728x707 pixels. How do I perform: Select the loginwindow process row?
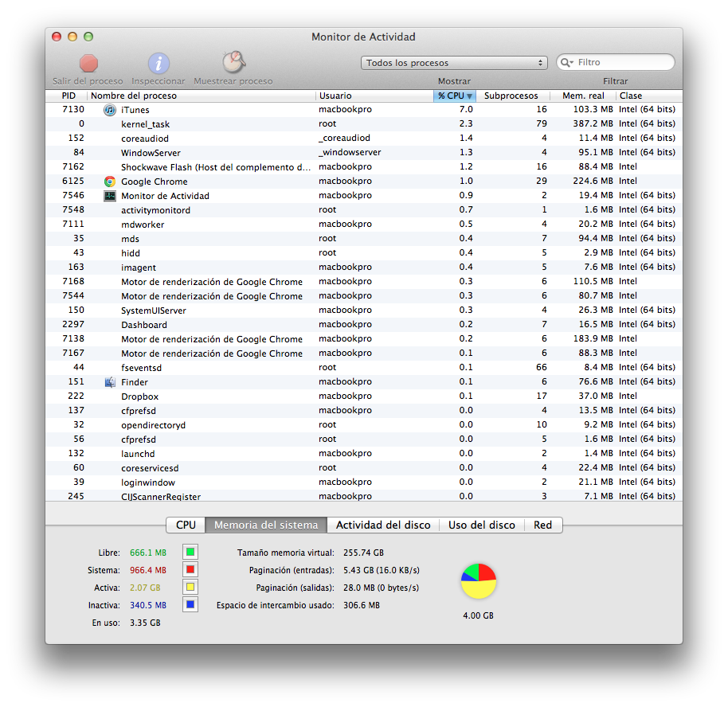[x=364, y=482]
